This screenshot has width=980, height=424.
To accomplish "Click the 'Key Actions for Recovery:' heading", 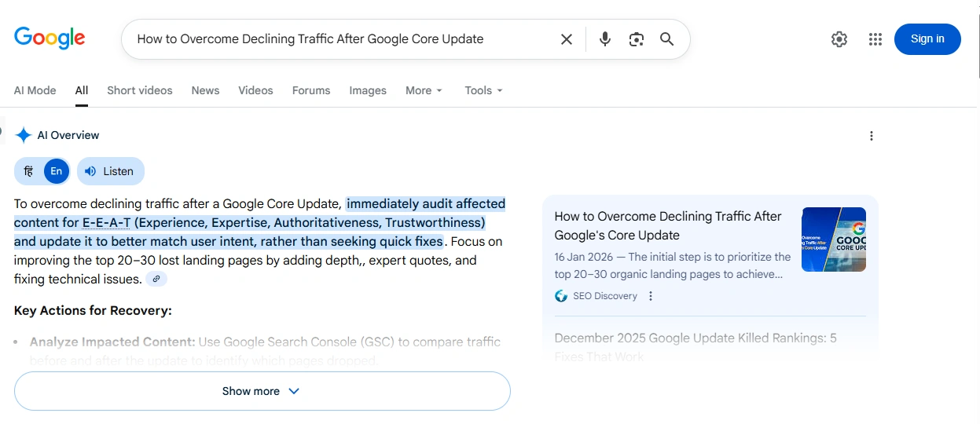I will [93, 311].
